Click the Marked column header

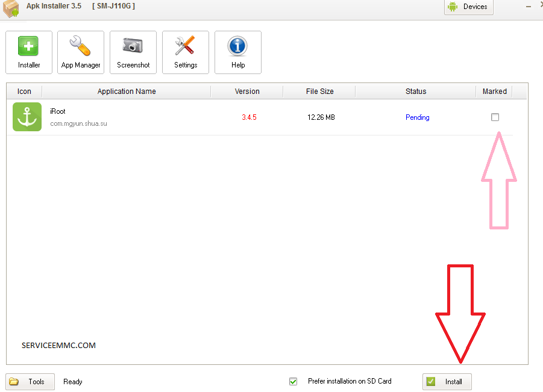click(495, 92)
